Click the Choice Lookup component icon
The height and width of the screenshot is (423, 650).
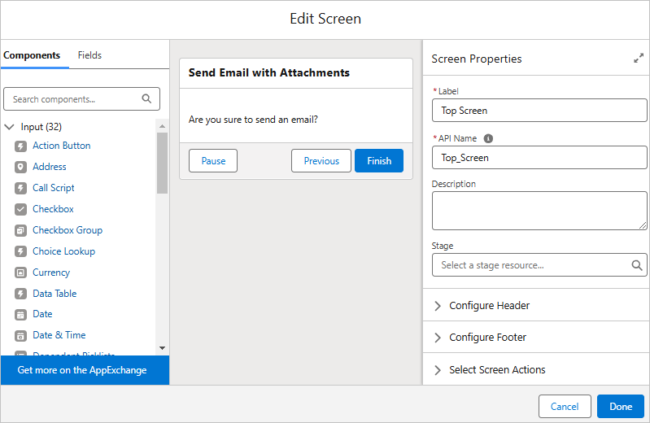point(21,252)
